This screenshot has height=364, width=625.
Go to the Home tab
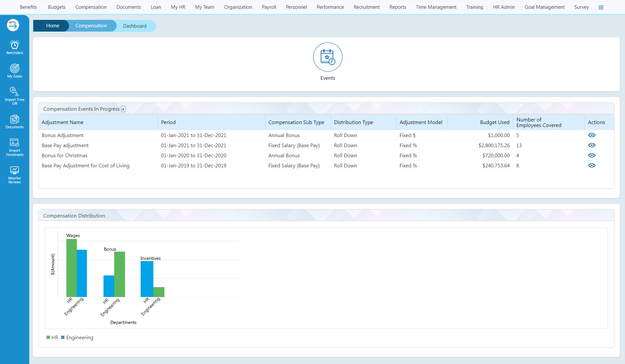(x=52, y=25)
